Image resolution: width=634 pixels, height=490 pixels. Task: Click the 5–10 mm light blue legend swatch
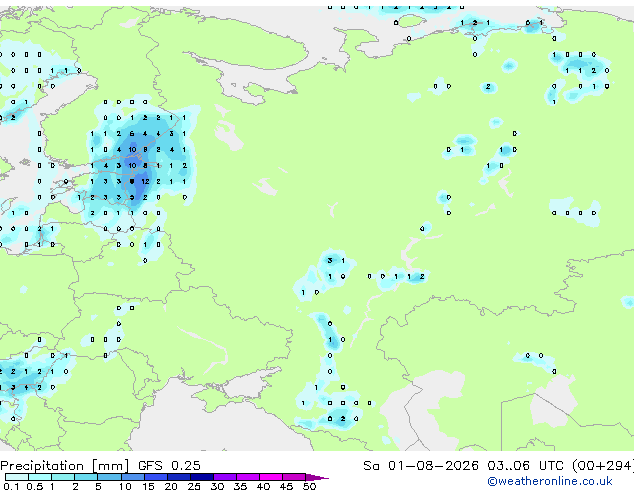tap(109, 477)
